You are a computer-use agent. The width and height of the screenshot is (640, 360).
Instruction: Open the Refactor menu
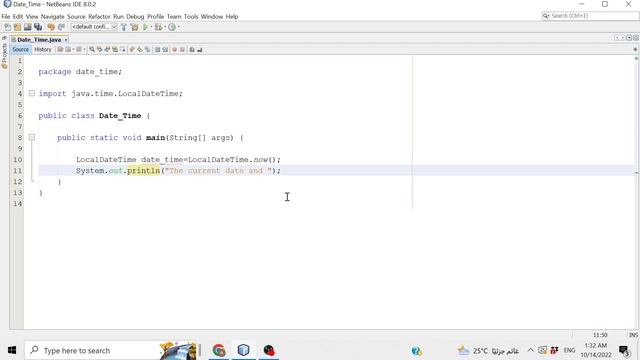[99, 17]
